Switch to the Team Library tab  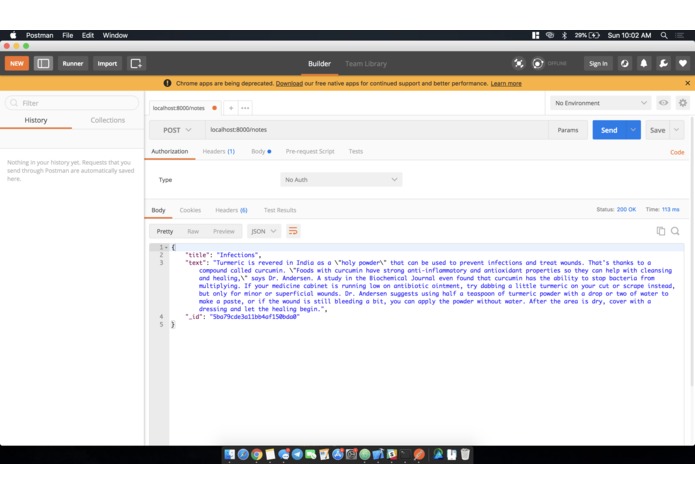pyautogui.click(x=366, y=64)
